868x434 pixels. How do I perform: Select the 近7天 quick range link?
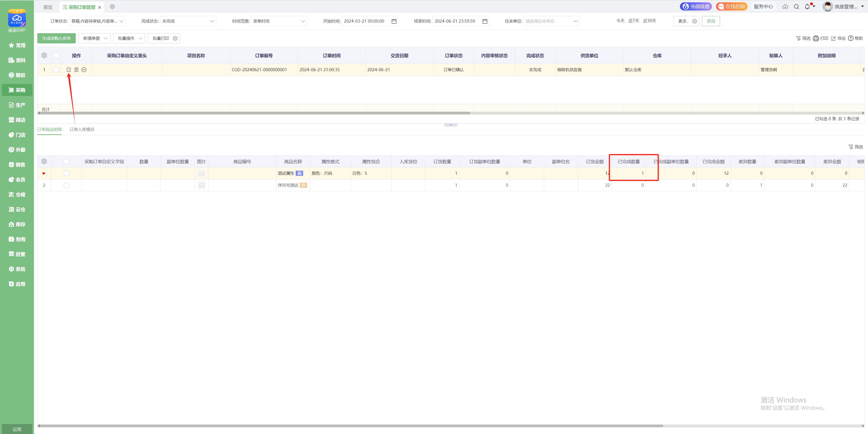click(634, 21)
